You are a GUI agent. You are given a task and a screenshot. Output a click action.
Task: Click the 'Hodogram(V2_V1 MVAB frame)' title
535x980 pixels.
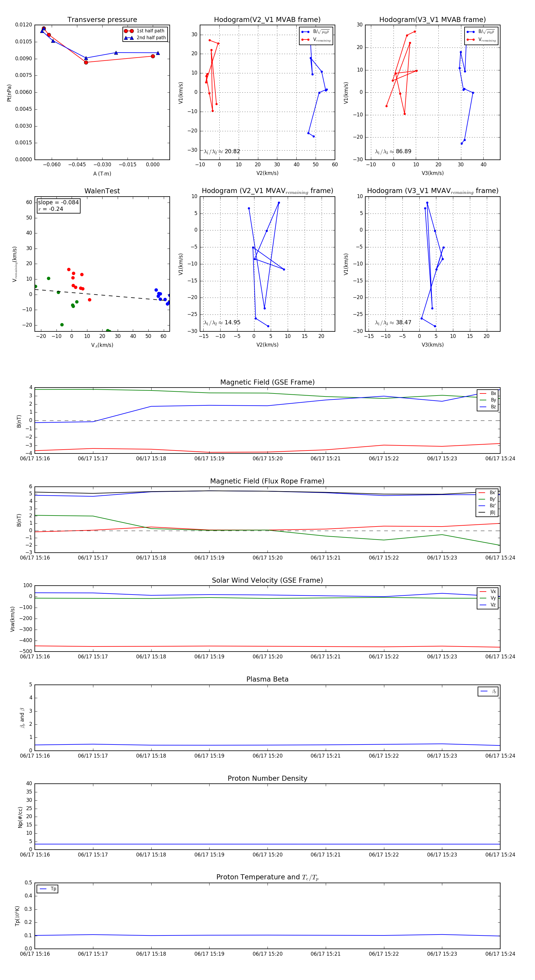pos(267,20)
